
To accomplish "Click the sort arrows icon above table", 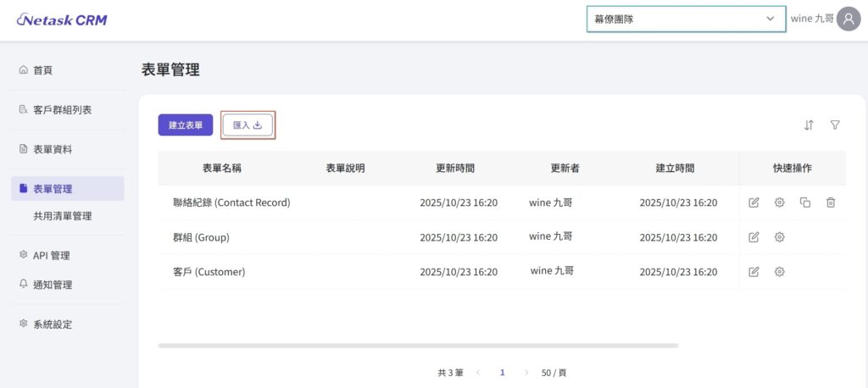I will click(x=809, y=125).
